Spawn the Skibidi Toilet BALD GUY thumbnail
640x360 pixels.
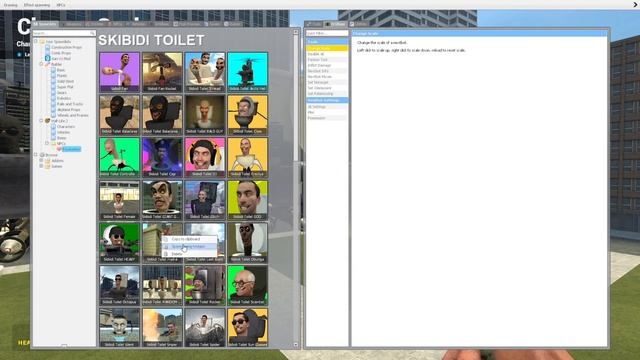pyautogui.click(x=205, y=115)
